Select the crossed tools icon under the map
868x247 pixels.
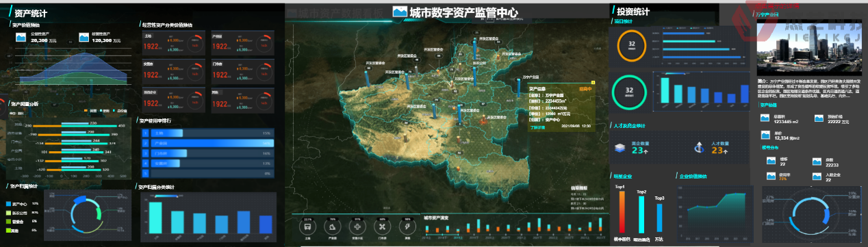[383, 226]
